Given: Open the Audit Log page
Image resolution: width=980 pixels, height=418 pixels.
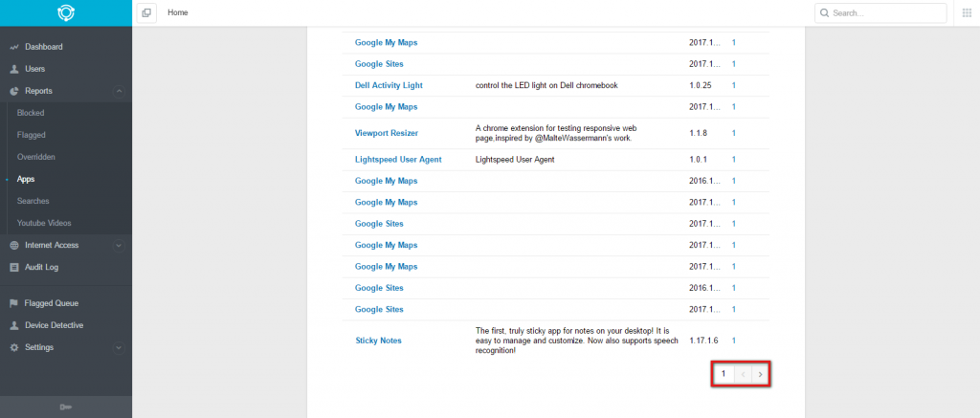Looking at the screenshot, I should click(42, 268).
